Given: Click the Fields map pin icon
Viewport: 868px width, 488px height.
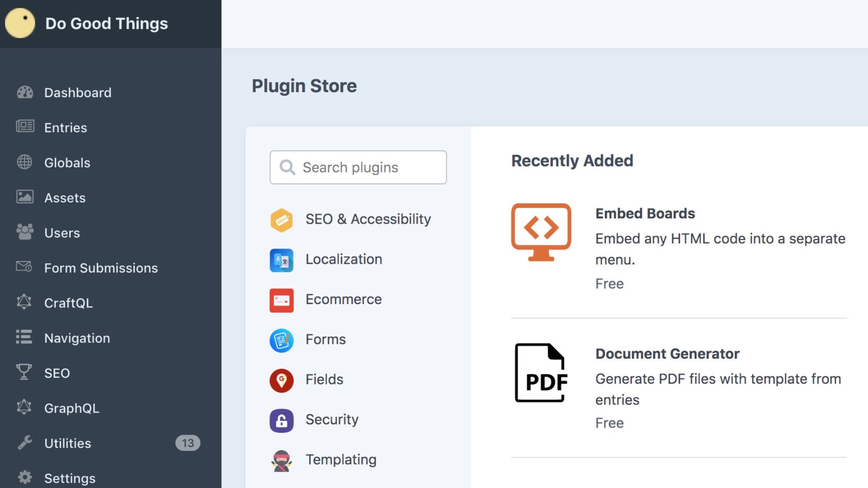Looking at the screenshot, I should [281, 380].
